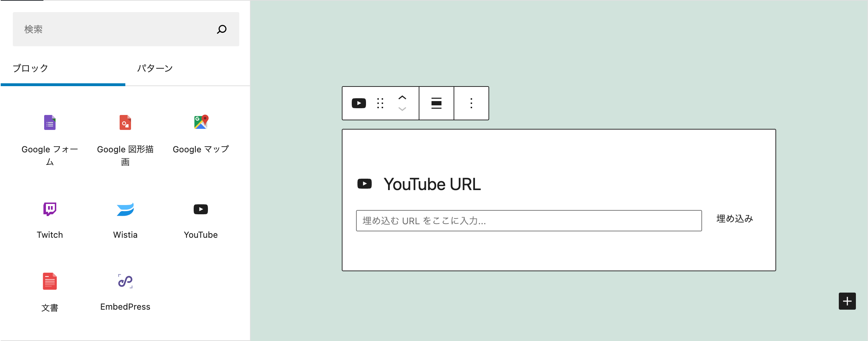This screenshot has height=341, width=868.
Task: Insert the YouTube block from the list
Action: (201, 220)
